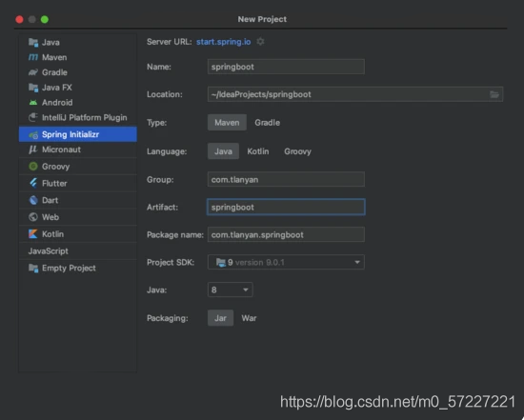This screenshot has width=524, height=420.
Task: Select Java FX in the sidebar
Action: [78, 88]
